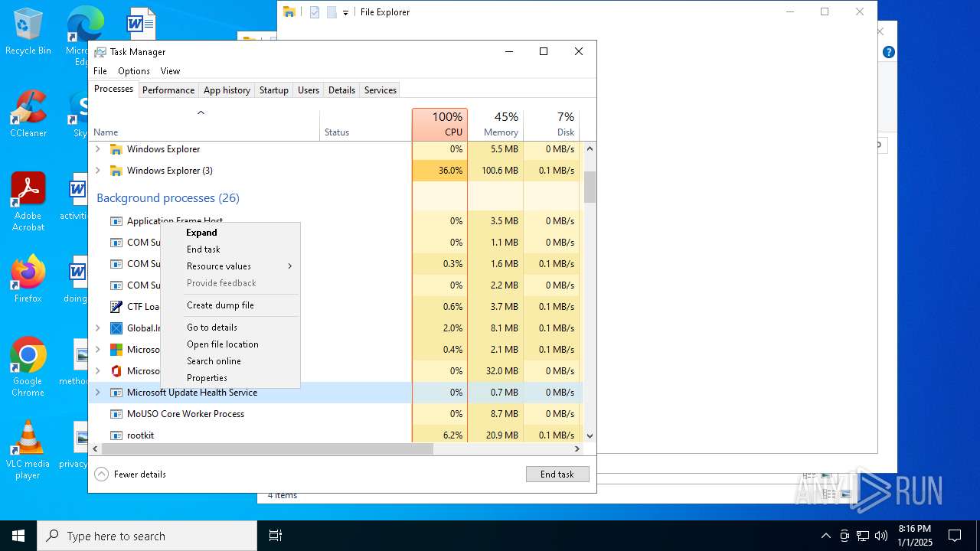Choose Expand in the context menu
Image resolution: width=980 pixels, height=551 pixels.
(x=230, y=233)
